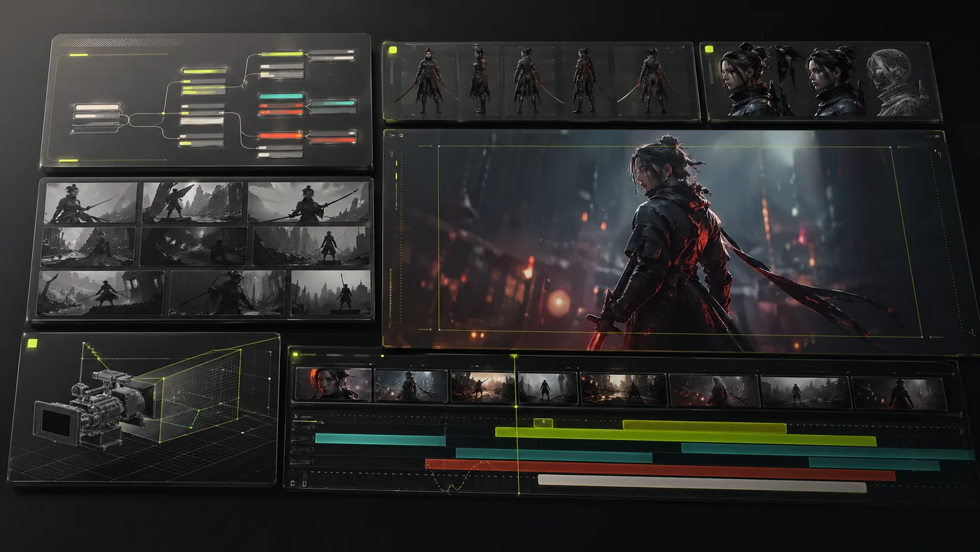Click the green square icon on the character turnaround panel
Image resolution: width=980 pixels, height=552 pixels.
pyautogui.click(x=392, y=50)
